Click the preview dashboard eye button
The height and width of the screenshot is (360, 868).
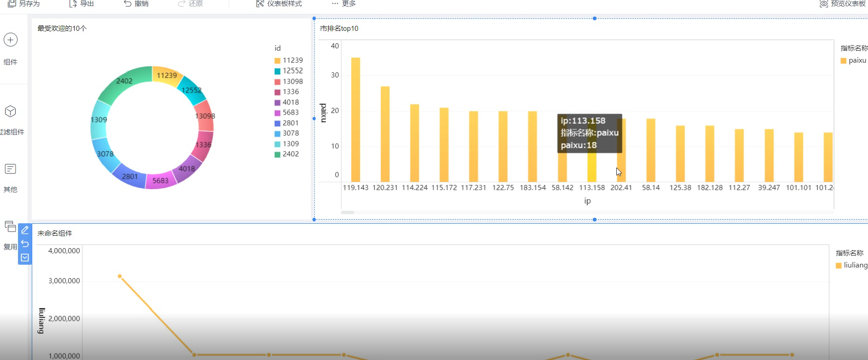pos(843,4)
